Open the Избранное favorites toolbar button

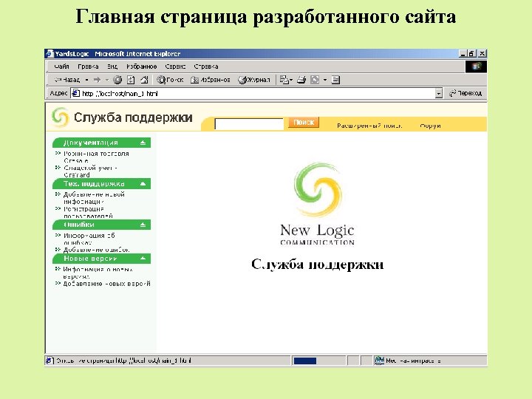211,80
